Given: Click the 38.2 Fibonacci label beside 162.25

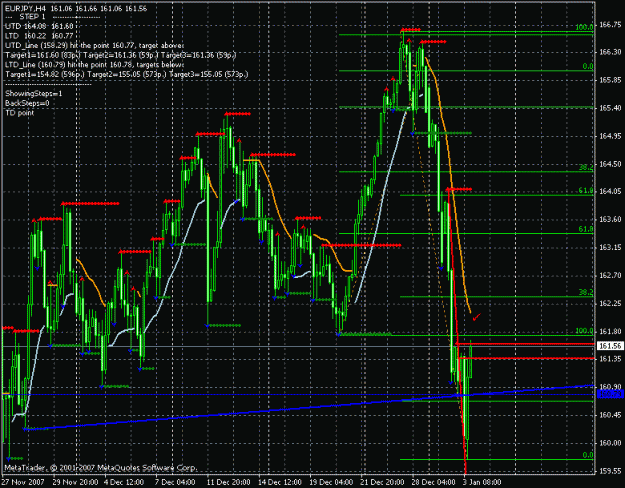Looking at the screenshot, I should [586, 292].
